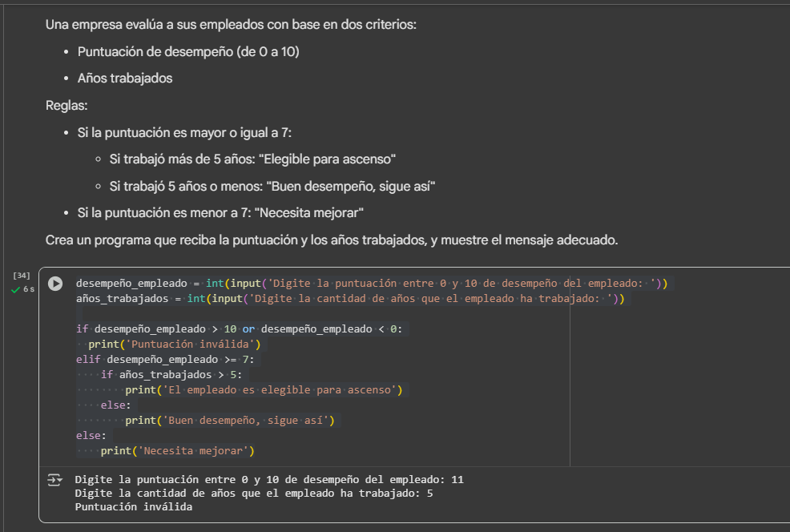
Task: Click the print 'El empleado es elegible para ascenso' line
Action: coord(264,390)
